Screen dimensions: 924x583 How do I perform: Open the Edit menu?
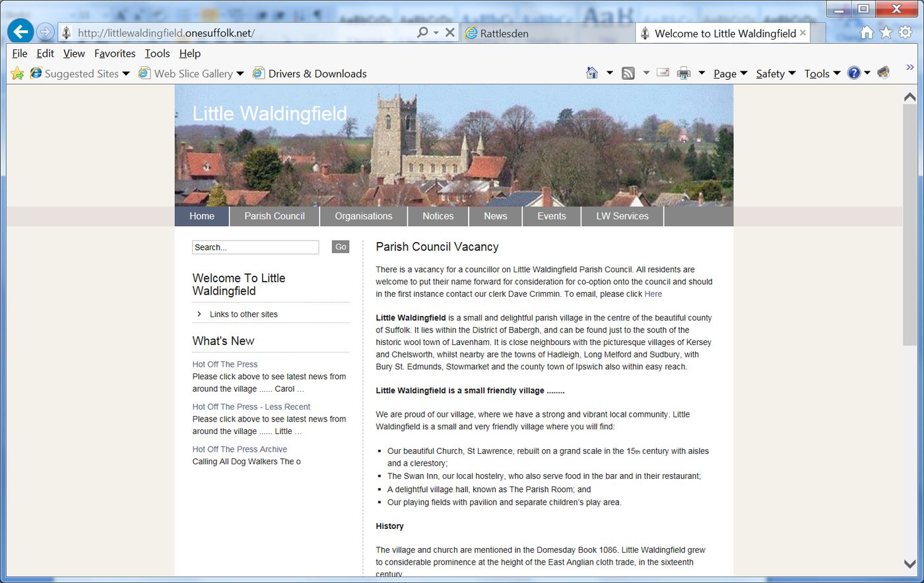[45, 53]
